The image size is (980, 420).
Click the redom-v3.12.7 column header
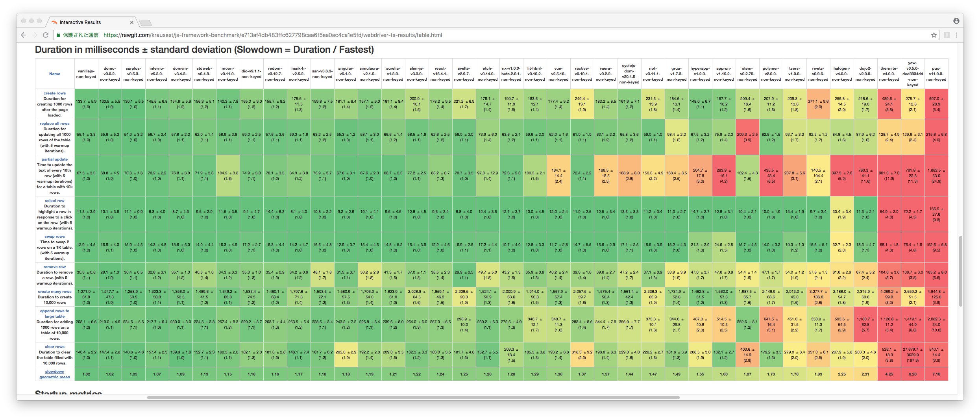click(275, 74)
